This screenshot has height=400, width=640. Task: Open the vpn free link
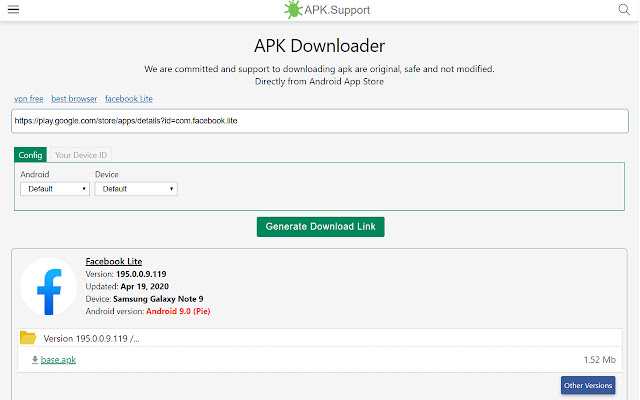click(x=29, y=99)
